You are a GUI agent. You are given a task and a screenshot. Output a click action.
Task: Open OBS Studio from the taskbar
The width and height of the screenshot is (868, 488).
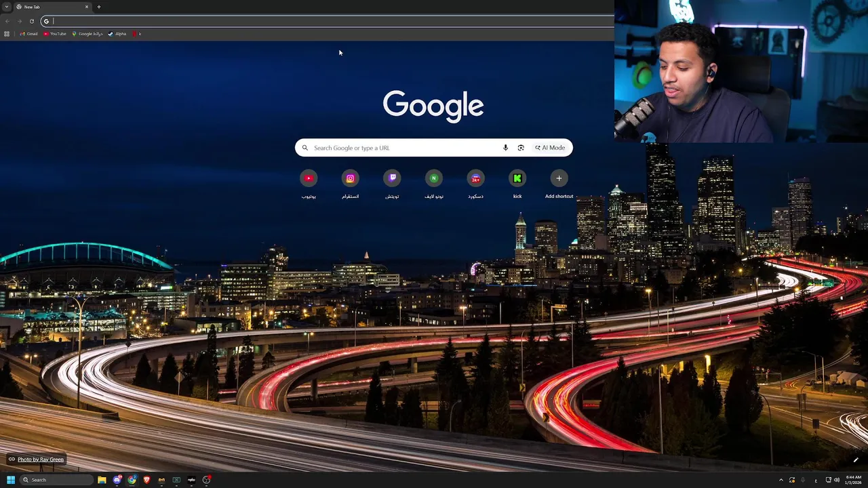click(x=207, y=480)
